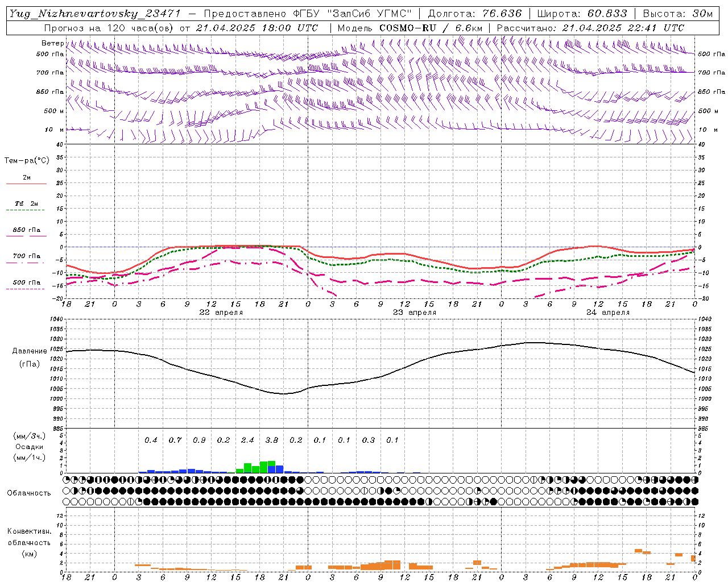This screenshot has height=582, width=728.
Task: Click the Td 2м dew point legend label
Action: click(27, 203)
